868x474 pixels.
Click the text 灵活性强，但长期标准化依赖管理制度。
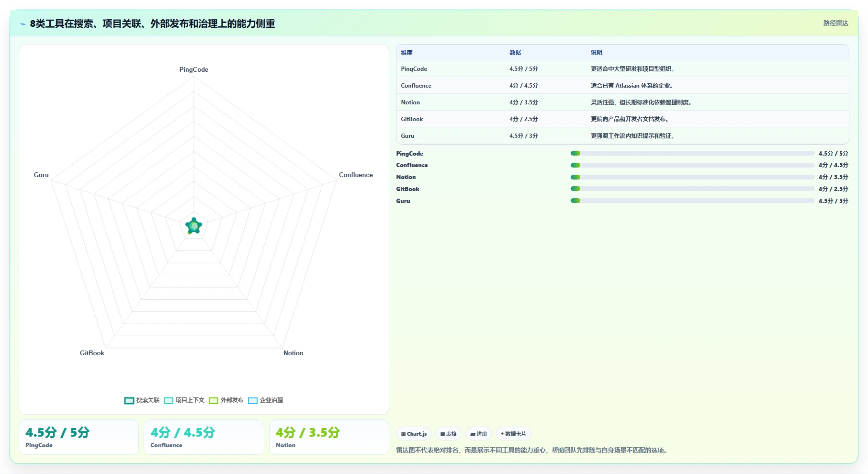pos(642,102)
